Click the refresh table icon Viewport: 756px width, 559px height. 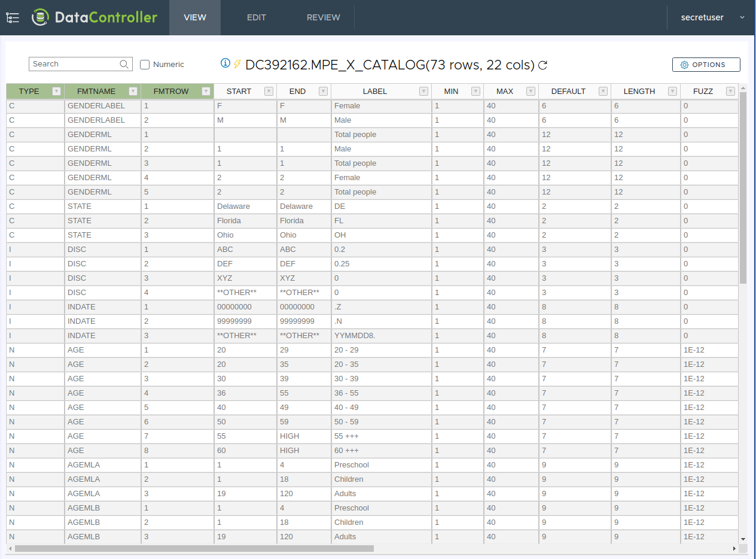click(x=543, y=65)
